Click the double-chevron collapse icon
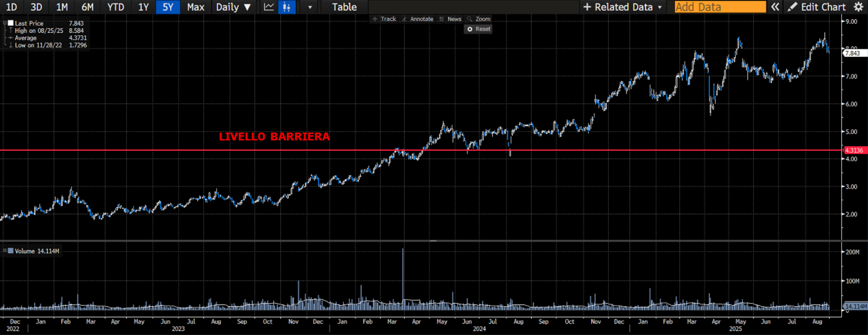Image resolution: width=868 pixels, height=335 pixels. (775, 7)
